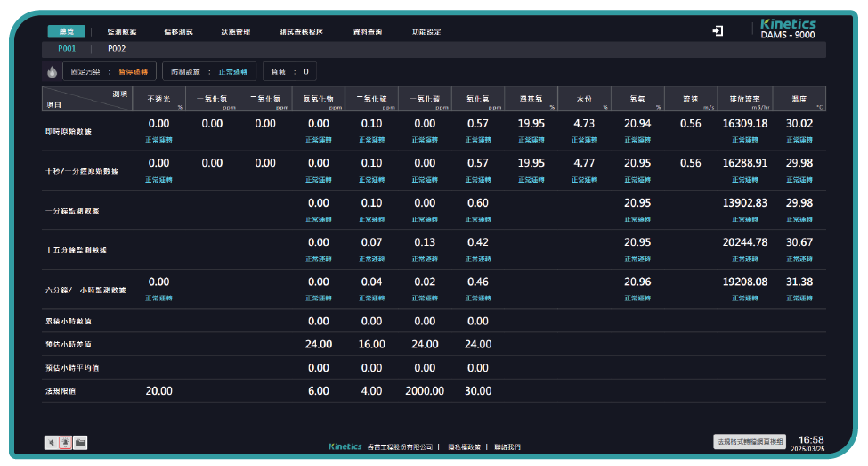Switch to the P002 tab
This screenshot has width=868, height=466.
click(x=117, y=49)
